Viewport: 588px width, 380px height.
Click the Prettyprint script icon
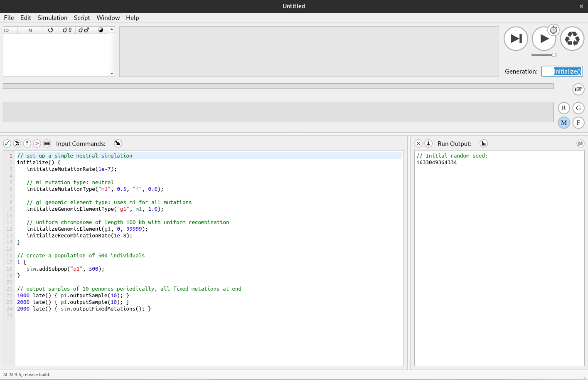tap(17, 143)
